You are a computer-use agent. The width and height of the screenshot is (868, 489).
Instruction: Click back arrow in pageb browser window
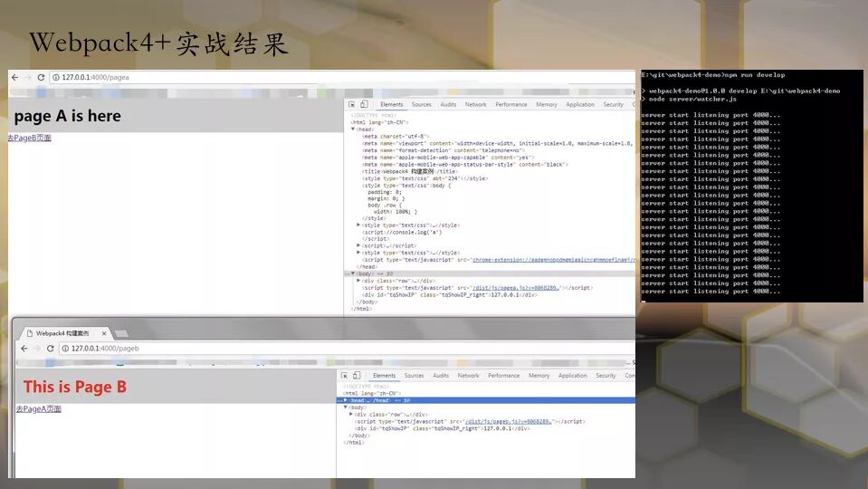coord(24,349)
